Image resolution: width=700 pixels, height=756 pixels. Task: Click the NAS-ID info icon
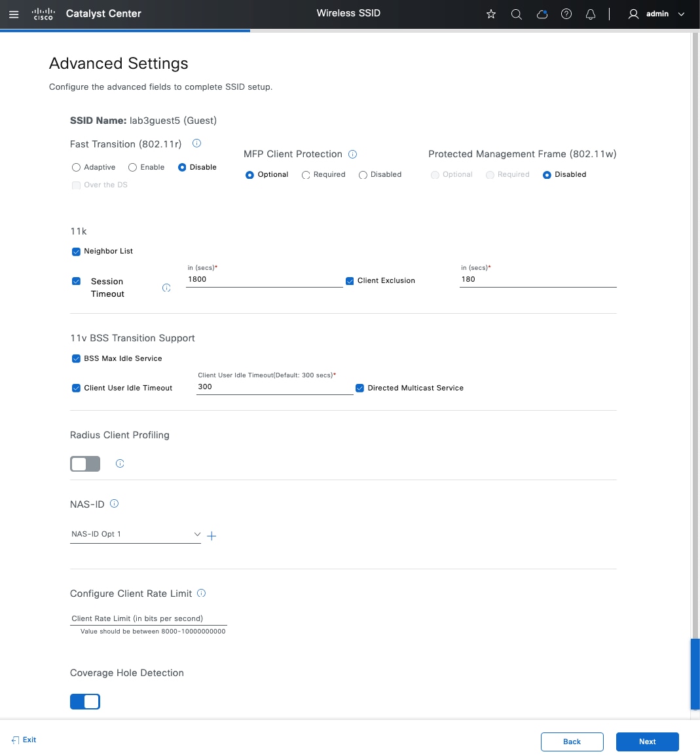click(x=115, y=504)
